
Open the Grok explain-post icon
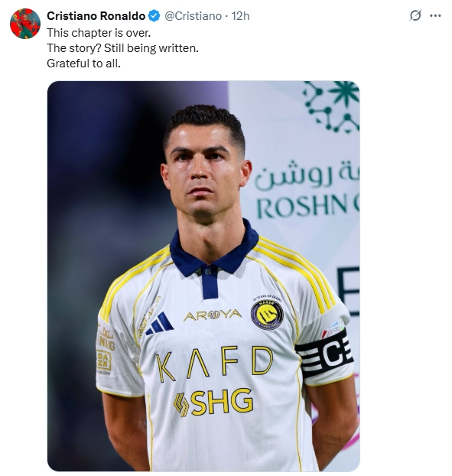point(415,15)
